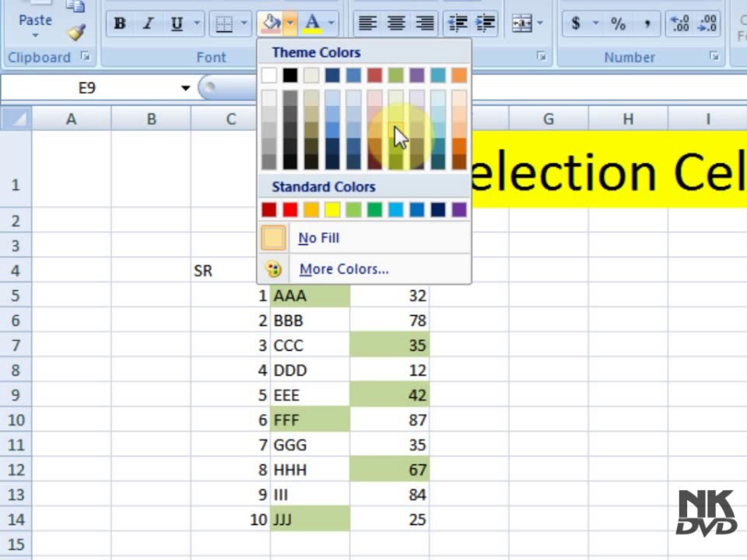Select the cell containing AAA
747x560 pixels.
coord(310,296)
